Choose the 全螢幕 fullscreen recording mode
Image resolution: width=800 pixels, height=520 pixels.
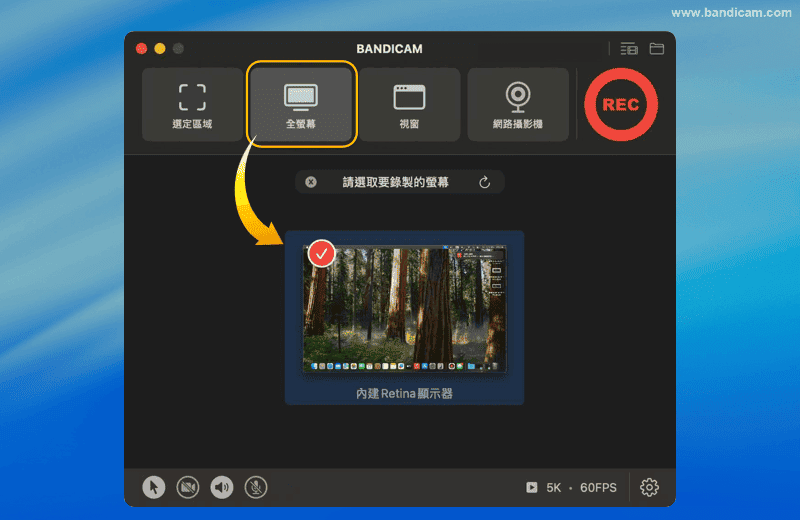pos(301,104)
